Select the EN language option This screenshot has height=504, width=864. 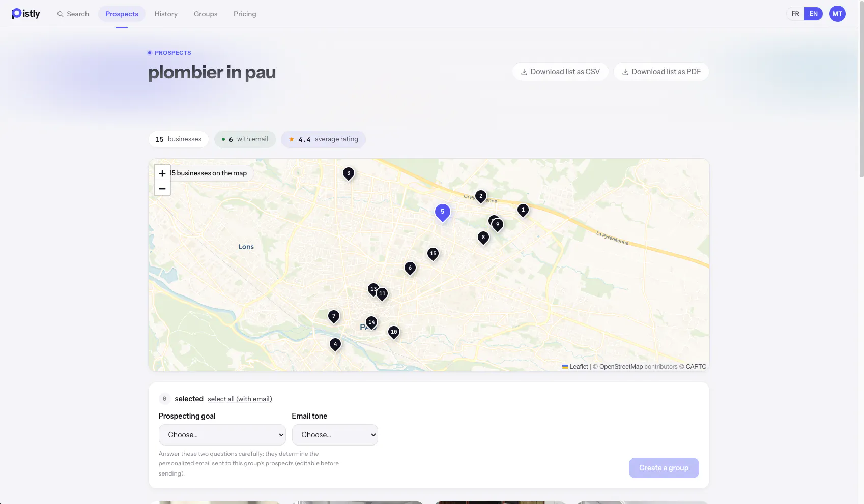(x=814, y=14)
